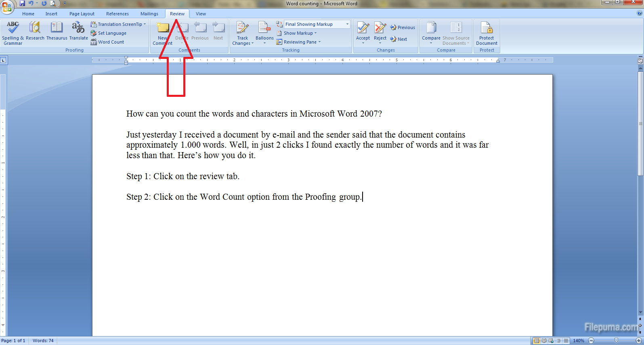Open Balloons dropdown

(x=264, y=33)
